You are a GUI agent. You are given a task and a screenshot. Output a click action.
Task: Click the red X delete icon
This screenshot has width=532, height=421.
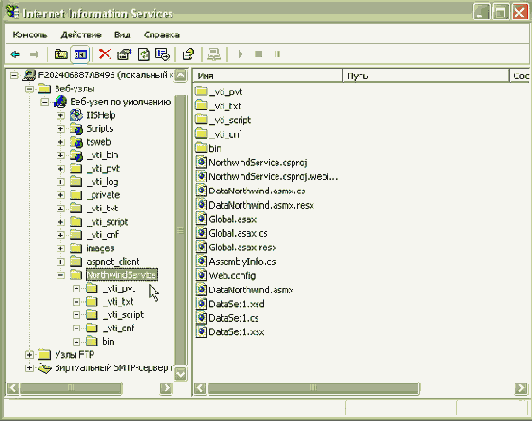[x=105, y=54]
